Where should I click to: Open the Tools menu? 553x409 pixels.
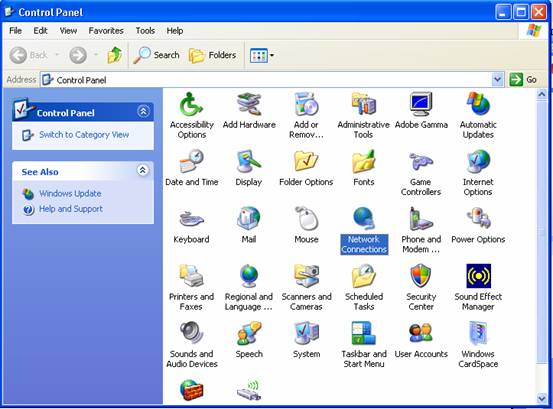145,31
